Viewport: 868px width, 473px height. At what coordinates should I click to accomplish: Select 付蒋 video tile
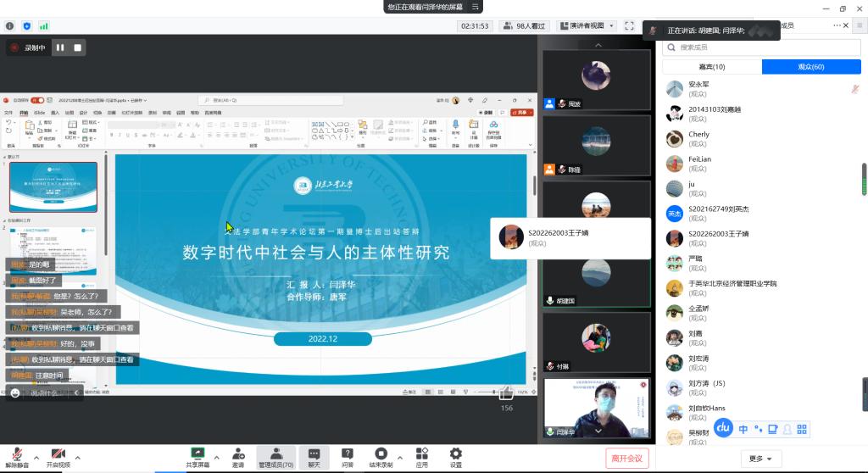tap(596, 342)
